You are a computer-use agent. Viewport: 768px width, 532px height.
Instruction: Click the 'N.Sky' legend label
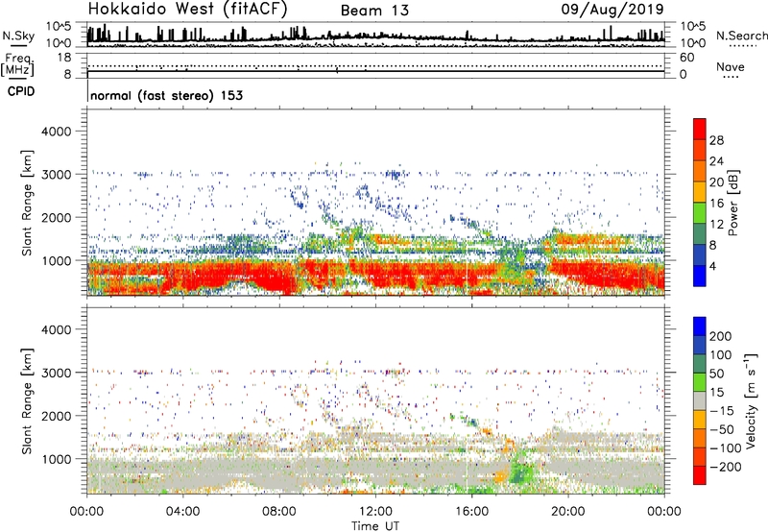pyautogui.click(x=18, y=36)
